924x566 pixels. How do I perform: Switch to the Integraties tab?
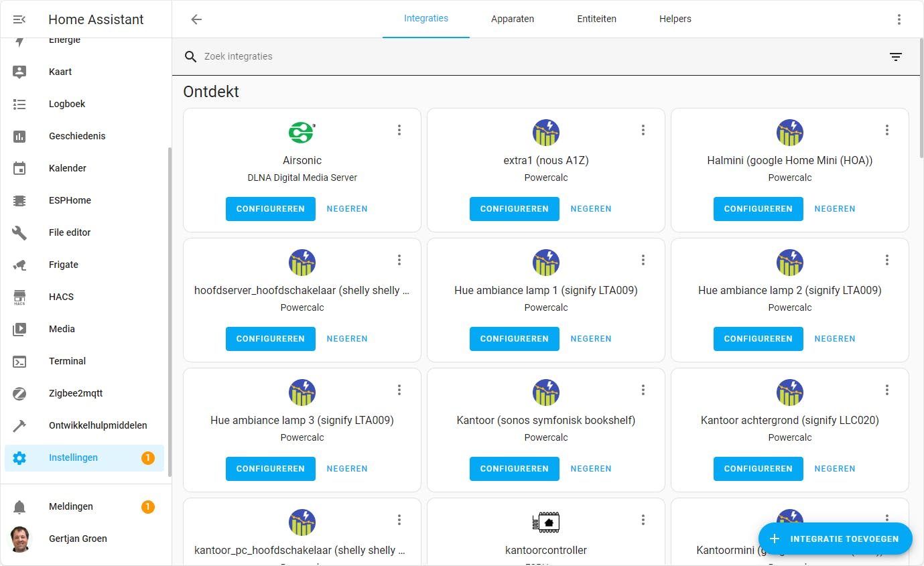[x=426, y=19]
